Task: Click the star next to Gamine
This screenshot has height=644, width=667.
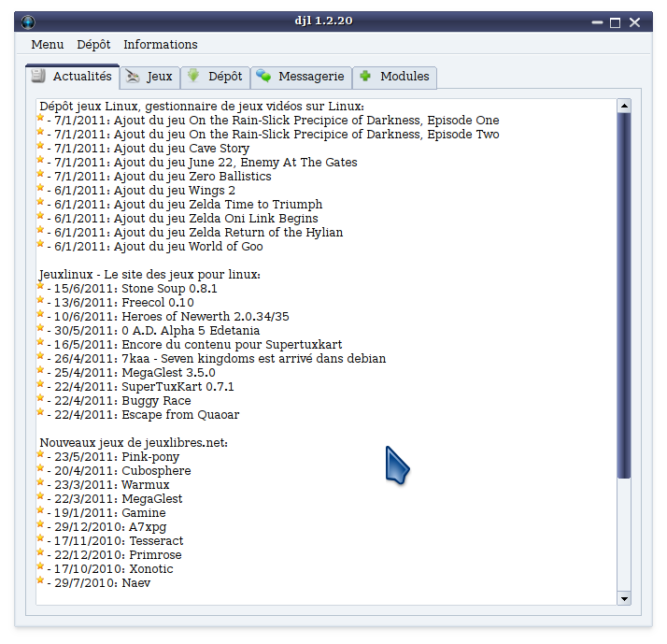Action: 40,510
